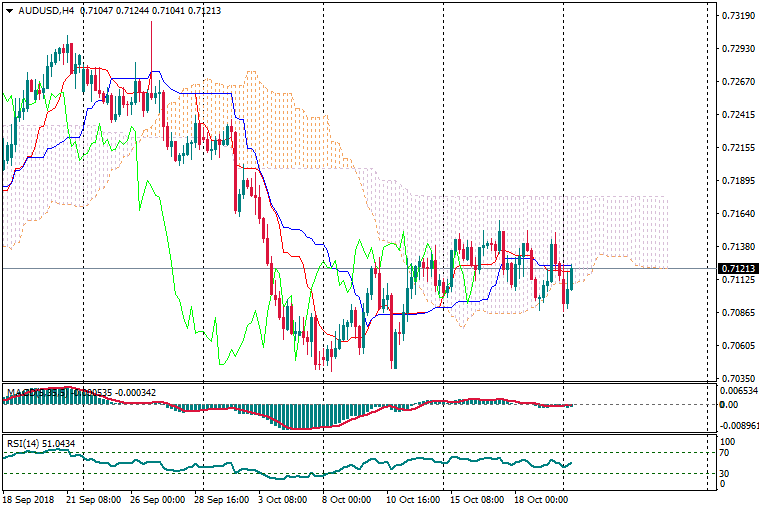Click the 18 Oct 00:00 time label
759x511 pixels.
click(539, 499)
